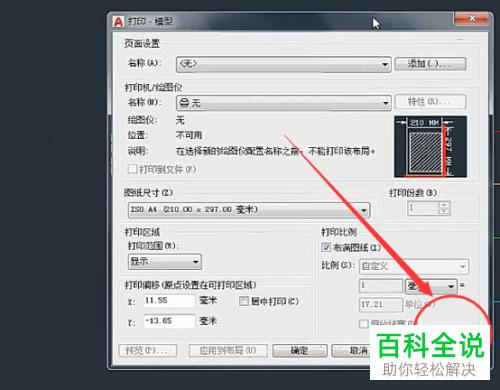
Task: Decrease copies with the stepper down arrow
Action: coord(444,212)
